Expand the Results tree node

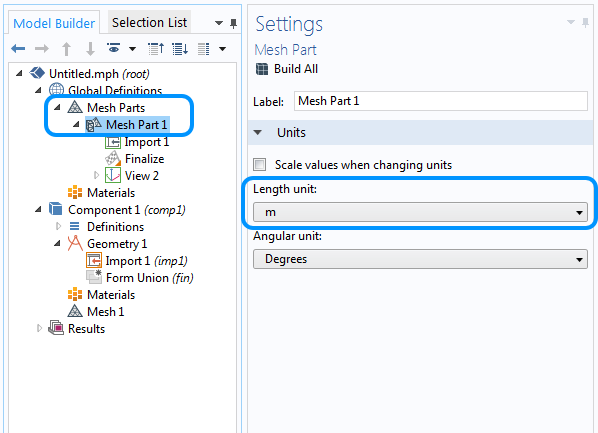[39, 328]
